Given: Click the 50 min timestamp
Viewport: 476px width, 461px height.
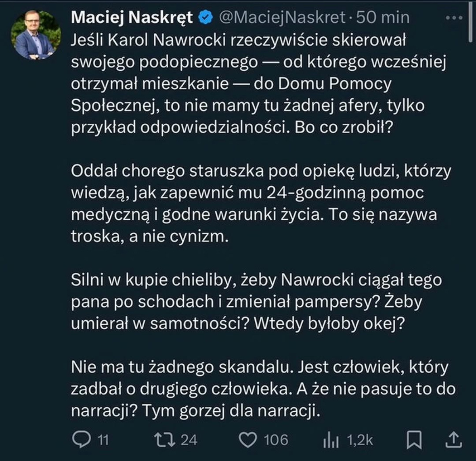Looking at the screenshot, I should pos(383,17).
